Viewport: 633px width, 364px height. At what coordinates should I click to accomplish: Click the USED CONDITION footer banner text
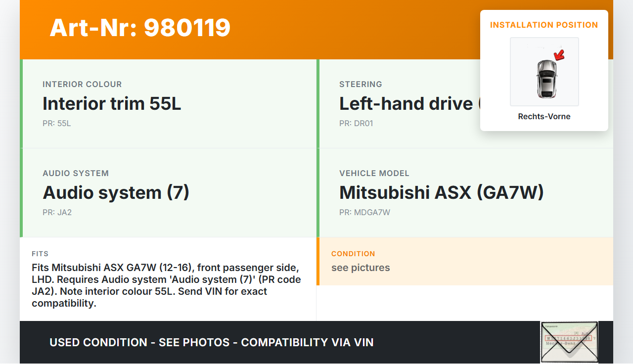coord(212,342)
